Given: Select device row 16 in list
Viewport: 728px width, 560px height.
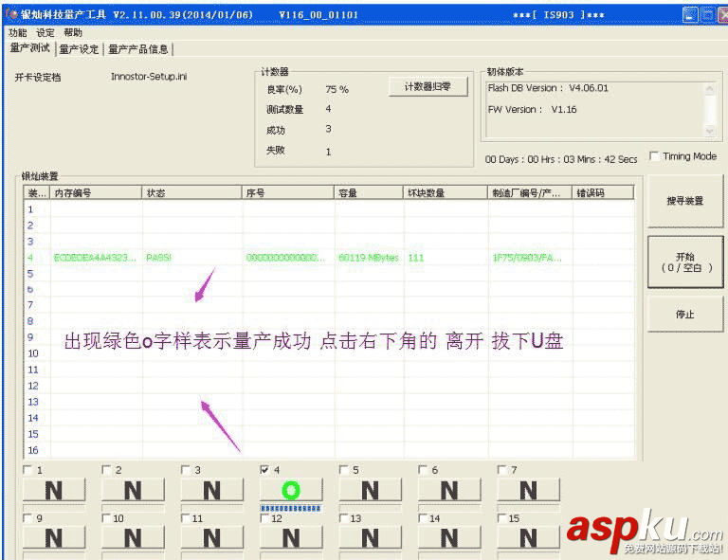Looking at the screenshot, I should 329,450.
